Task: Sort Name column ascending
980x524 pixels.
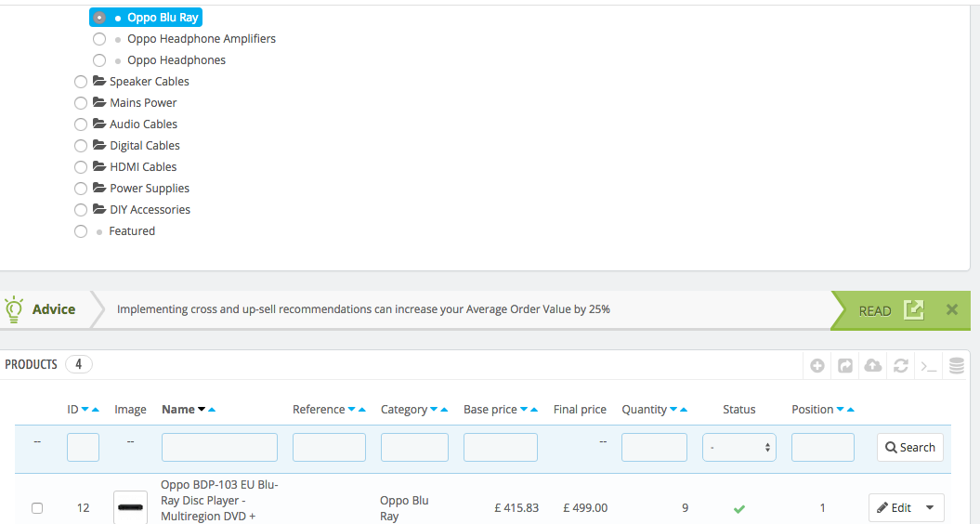Action: pos(212,410)
